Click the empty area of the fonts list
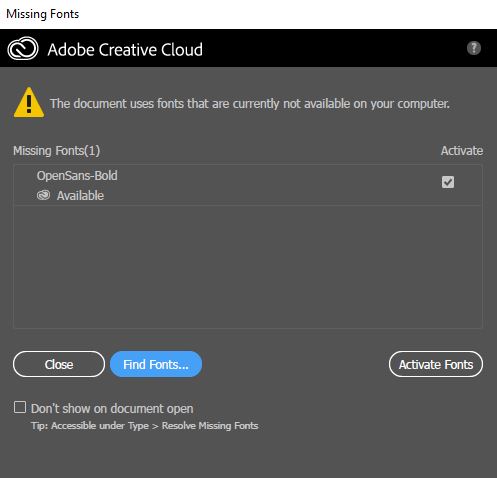The width and height of the screenshot is (497, 478). click(248, 267)
